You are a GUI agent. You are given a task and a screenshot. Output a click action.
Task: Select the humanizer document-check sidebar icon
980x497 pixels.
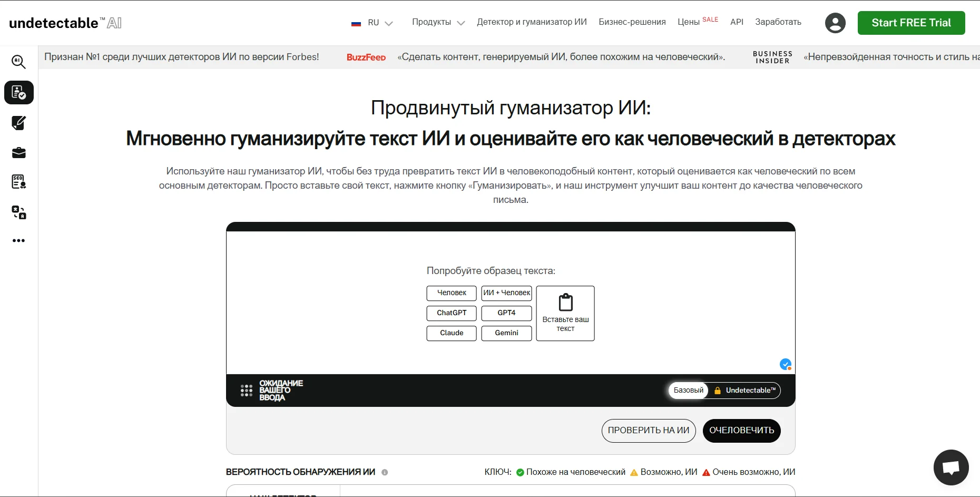19,93
